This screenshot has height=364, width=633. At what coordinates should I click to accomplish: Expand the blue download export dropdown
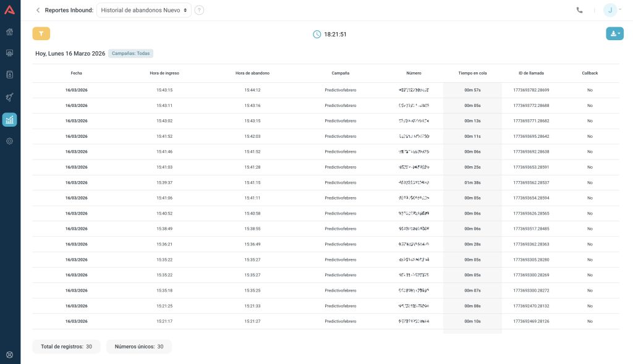(x=614, y=34)
